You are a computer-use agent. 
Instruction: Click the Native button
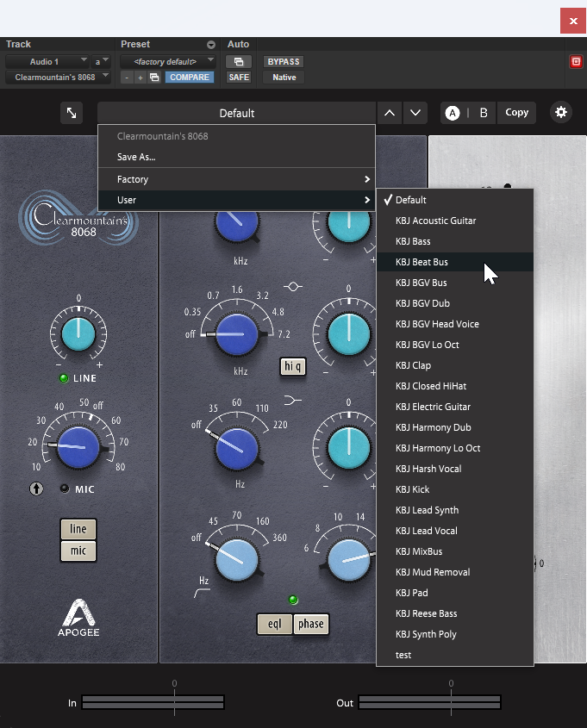click(284, 78)
